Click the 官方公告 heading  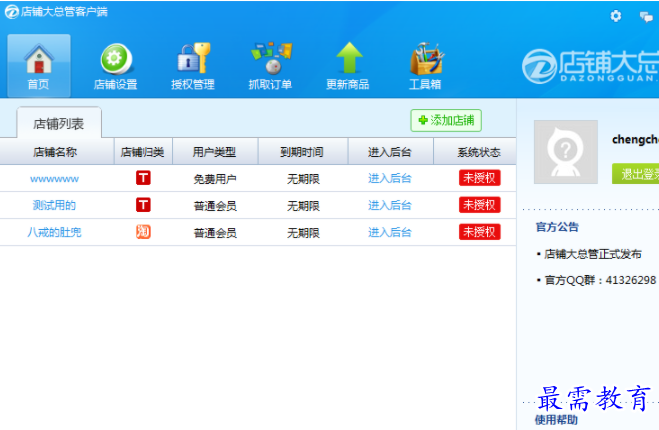coord(557,227)
